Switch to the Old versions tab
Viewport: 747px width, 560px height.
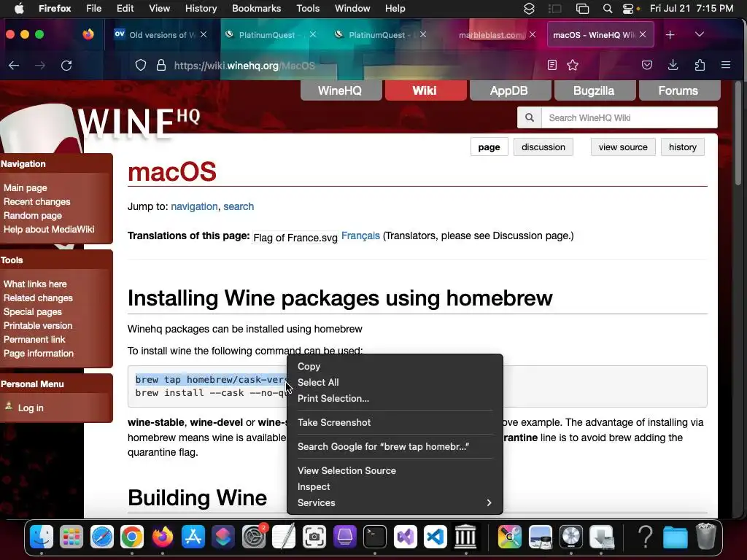[161, 35]
